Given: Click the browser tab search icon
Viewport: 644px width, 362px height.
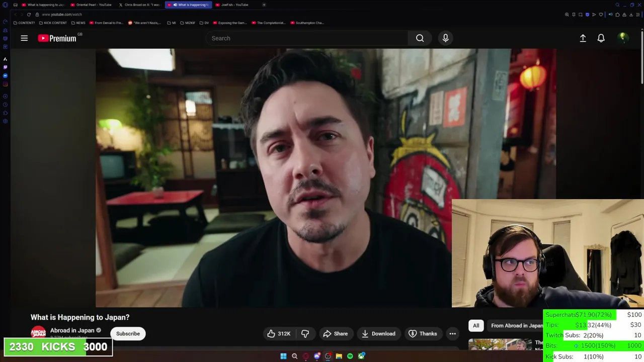Looking at the screenshot, I should click(617, 5).
